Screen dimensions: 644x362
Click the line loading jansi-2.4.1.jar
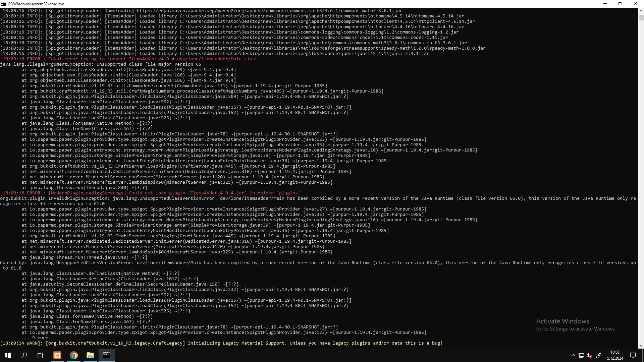click(x=215, y=53)
